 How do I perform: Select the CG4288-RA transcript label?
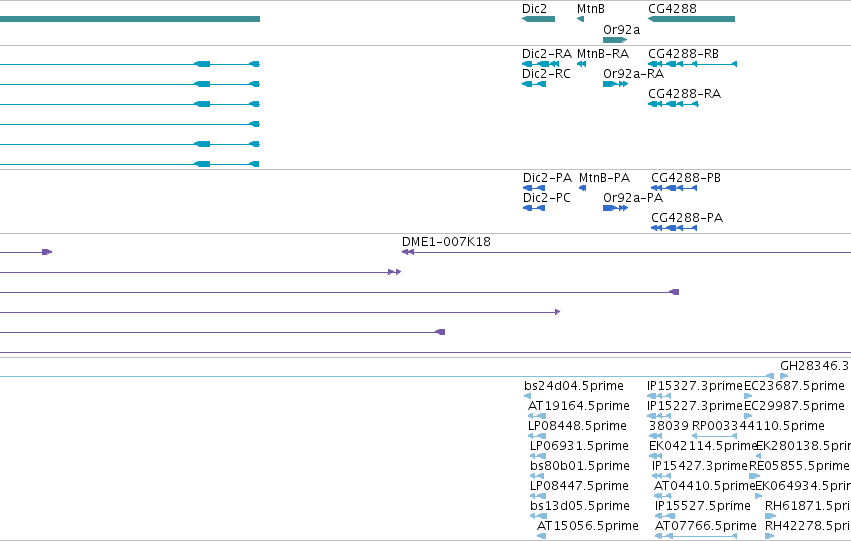tap(684, 94)
